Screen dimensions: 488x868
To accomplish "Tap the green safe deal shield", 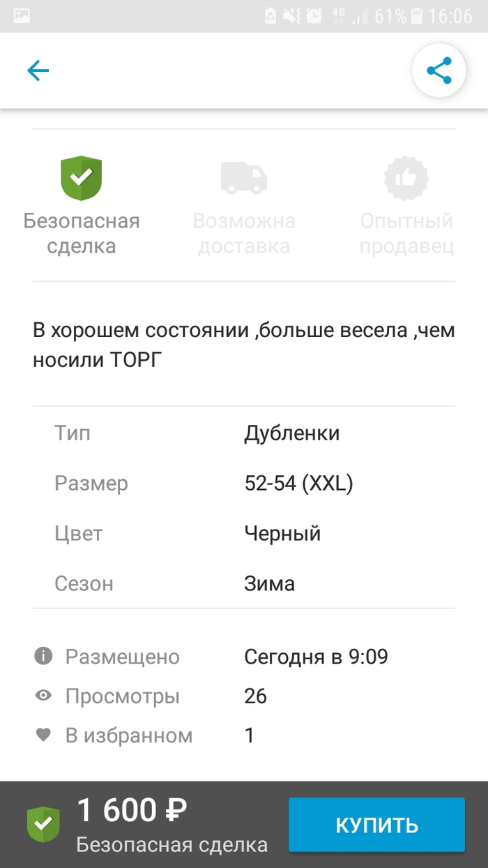I will point(82,178).
